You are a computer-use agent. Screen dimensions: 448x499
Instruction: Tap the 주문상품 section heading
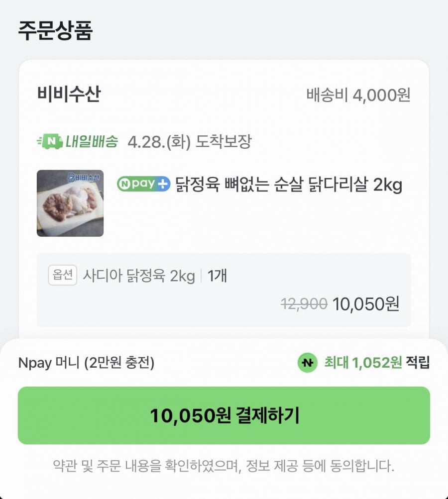click(55, 31)
